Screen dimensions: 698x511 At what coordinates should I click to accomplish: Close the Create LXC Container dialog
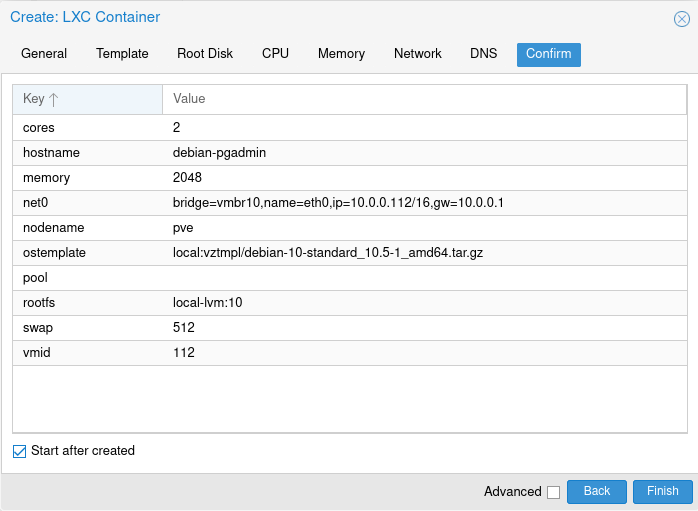point(682,19)
